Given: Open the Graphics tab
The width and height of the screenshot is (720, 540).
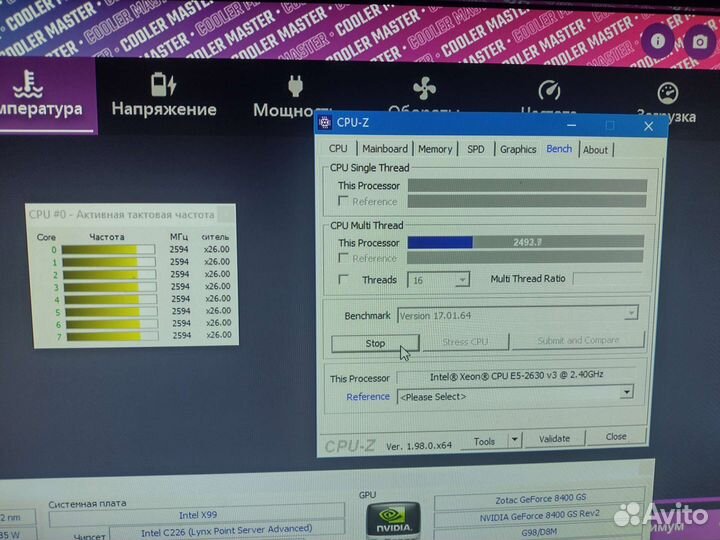Looking at the screenshot, I should (518, 149).
